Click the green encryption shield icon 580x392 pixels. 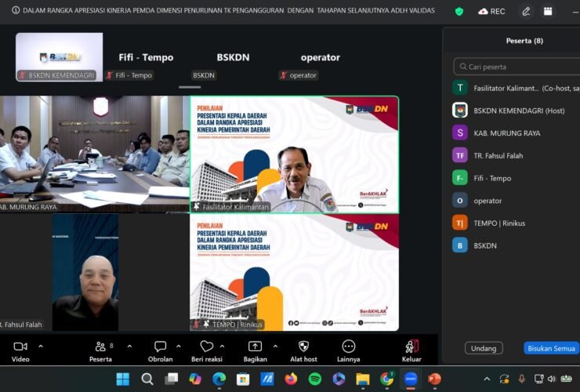(x=459, y=11)
